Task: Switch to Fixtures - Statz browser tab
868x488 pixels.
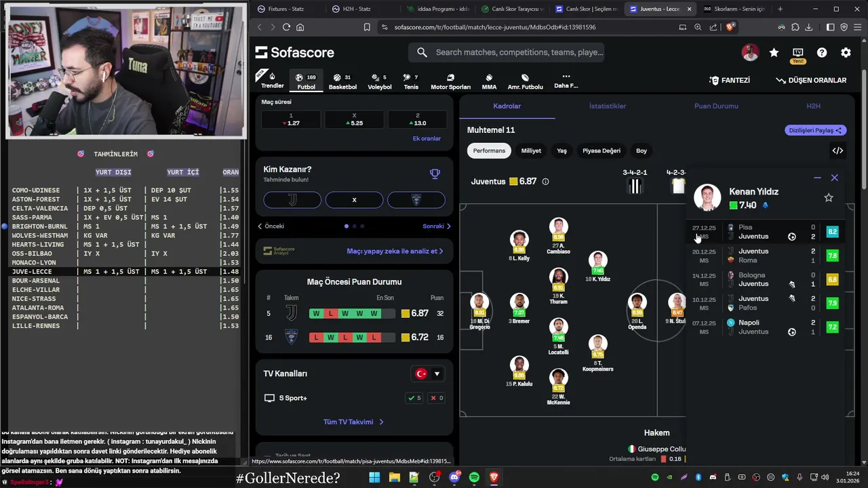Action: 285,9
